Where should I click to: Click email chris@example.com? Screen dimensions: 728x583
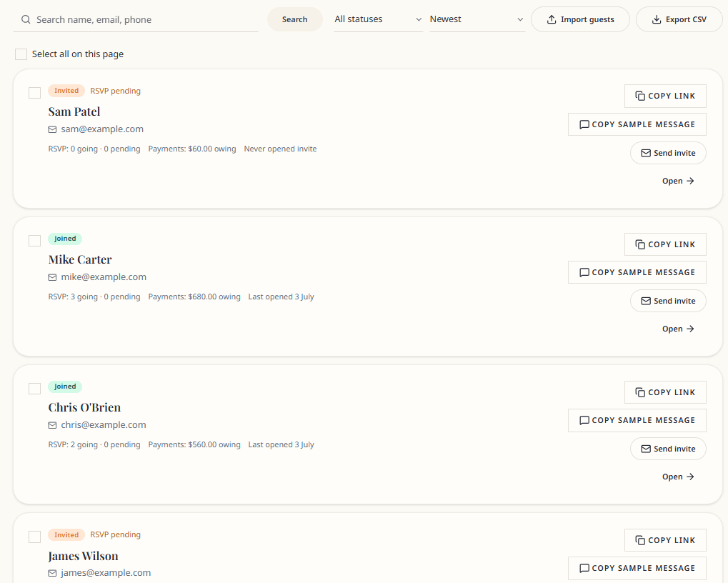pos(104,424)
